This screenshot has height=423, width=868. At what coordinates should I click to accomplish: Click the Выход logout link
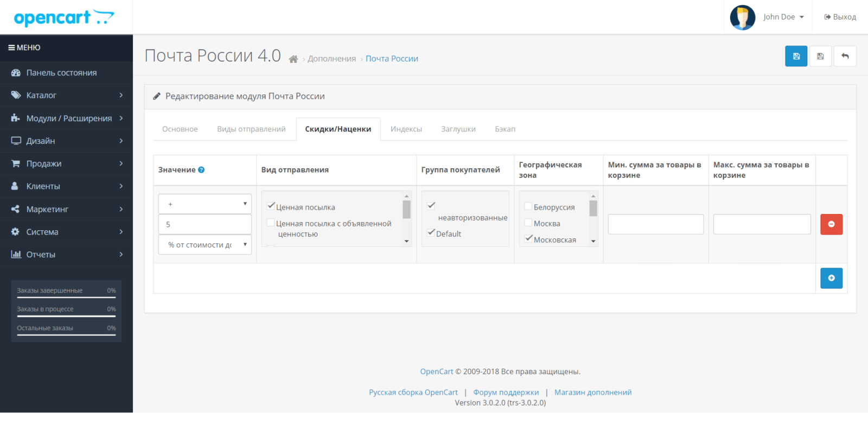click(x=840, y=17)
